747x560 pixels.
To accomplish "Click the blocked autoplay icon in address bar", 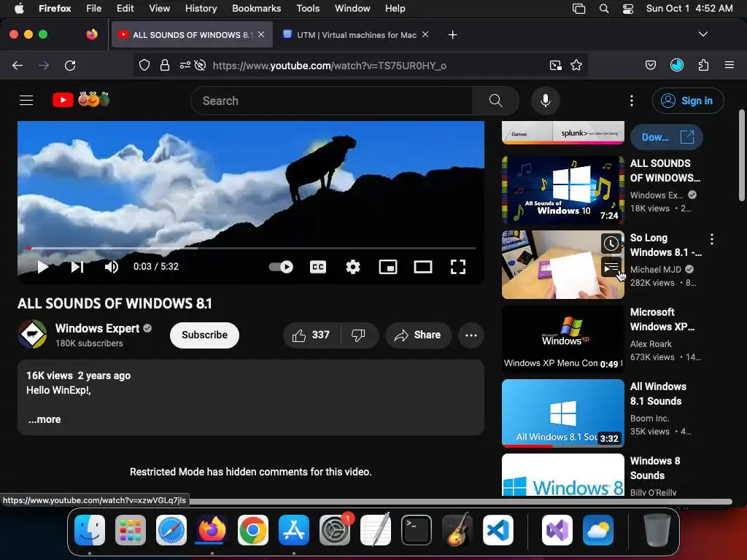I will pyautogui.click(x=200, y=65).
